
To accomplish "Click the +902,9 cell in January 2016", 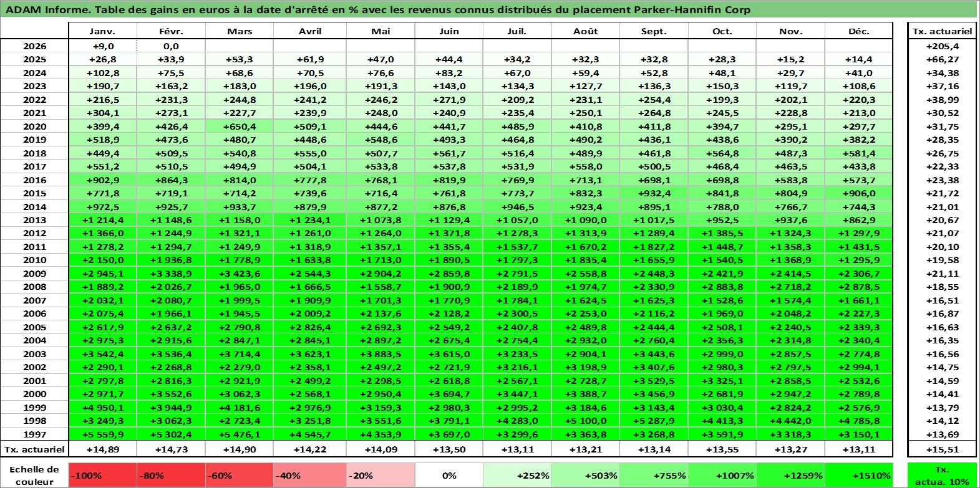I will pyautogui.click(x=102, y=180).
